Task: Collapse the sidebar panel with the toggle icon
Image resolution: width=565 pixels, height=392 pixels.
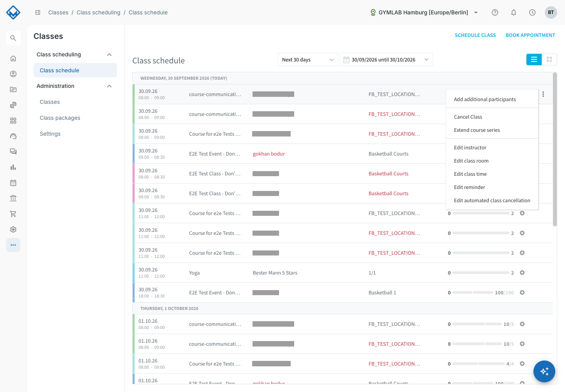Action: [x=38, y=12]
